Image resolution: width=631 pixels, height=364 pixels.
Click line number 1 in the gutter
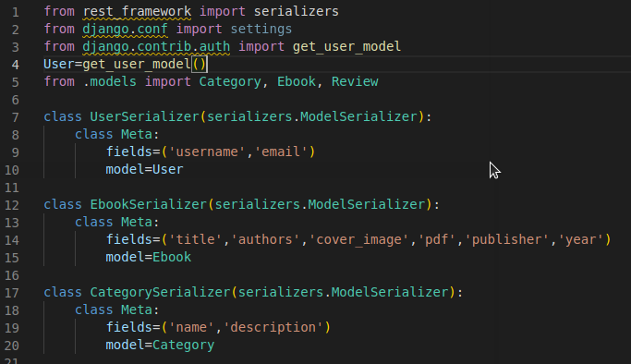16,12
